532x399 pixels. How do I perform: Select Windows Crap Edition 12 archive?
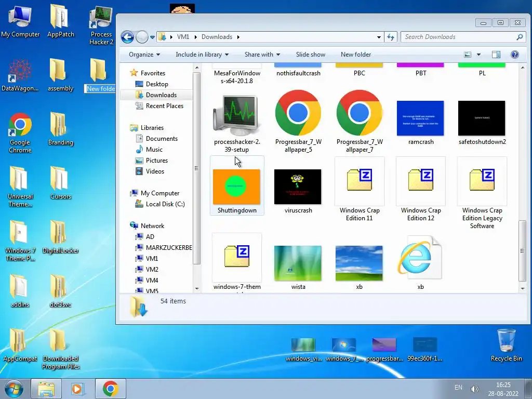point(421,189)
